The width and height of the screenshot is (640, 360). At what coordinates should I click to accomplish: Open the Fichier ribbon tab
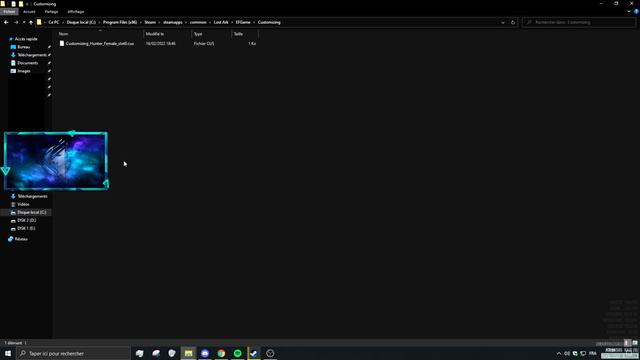(x=9, y=12)
